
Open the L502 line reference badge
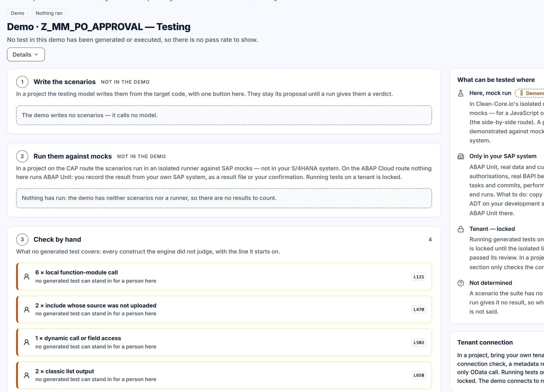pos(419,342)
